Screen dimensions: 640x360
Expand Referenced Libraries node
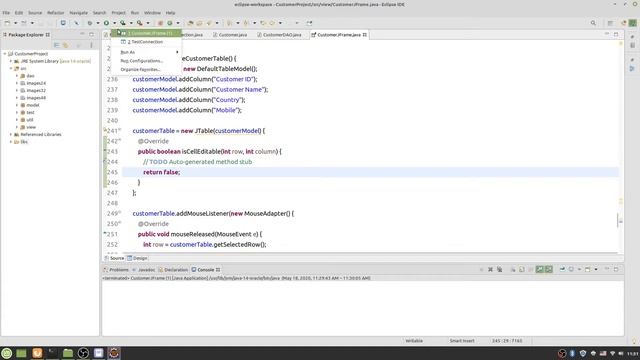click(x=11, y=134)
